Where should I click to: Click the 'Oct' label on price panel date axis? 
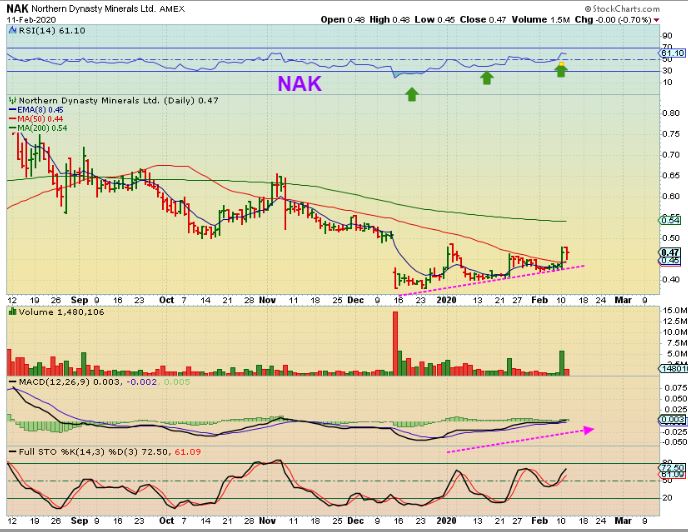coord(167,300)
